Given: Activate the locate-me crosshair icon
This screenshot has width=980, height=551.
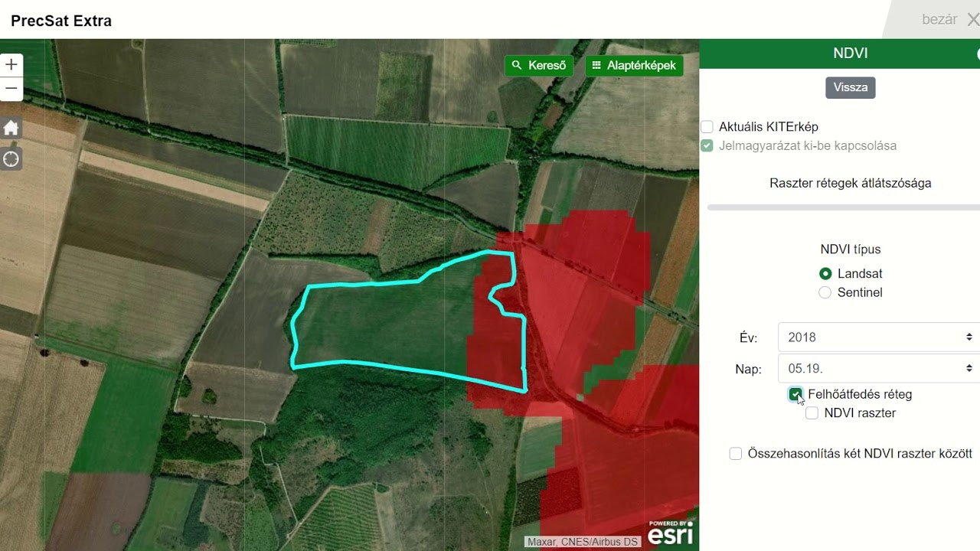Looking at the screenshot, I should [11, 159].
